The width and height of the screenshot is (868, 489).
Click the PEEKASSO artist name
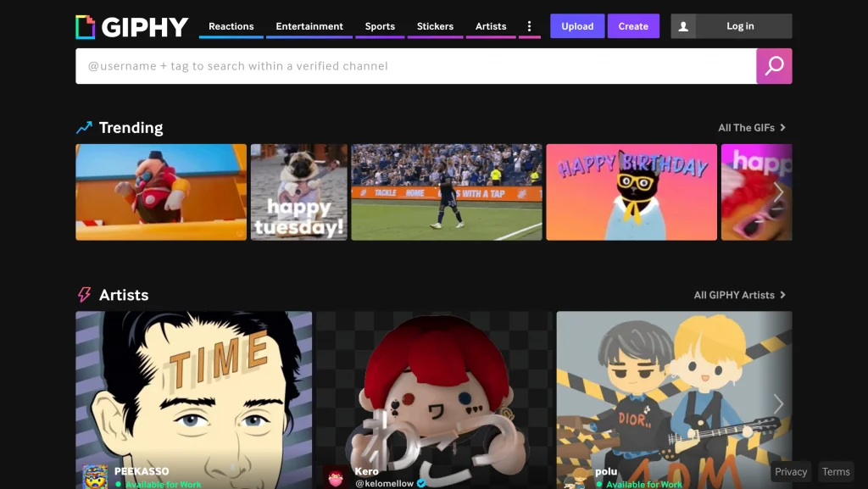pyautogui.click(x=142, y=471)
